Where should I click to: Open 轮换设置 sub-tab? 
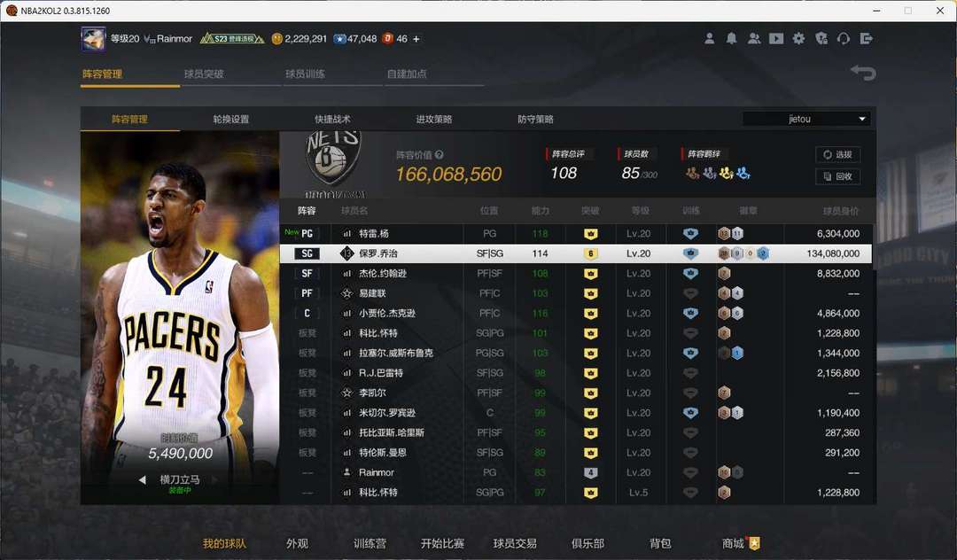point(230,119)
